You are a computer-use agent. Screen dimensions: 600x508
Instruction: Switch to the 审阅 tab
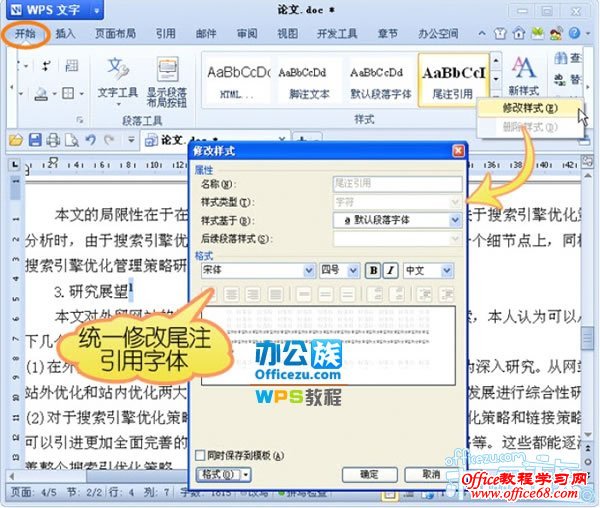247,34
